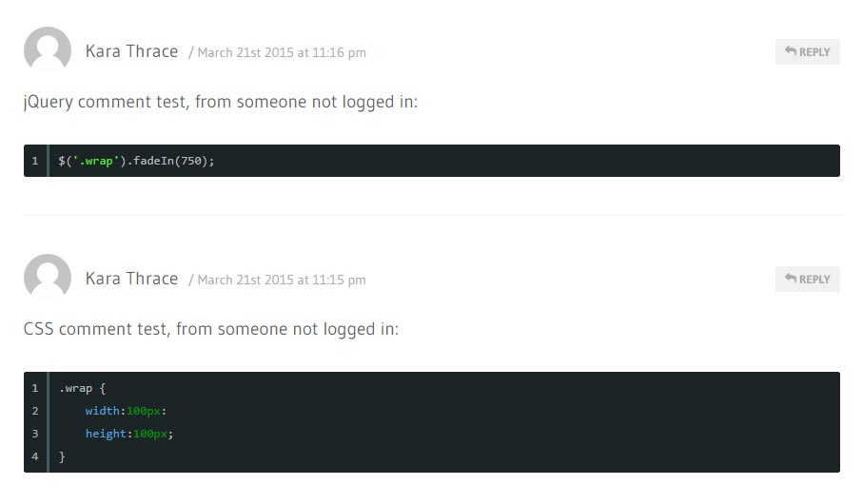
Task: Reply to the 11:16 pm comment
Action: pyautogui.click(x=808, y=52)
